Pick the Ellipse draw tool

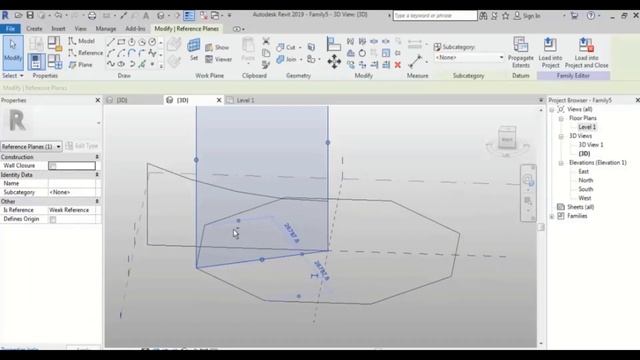(121, 64)
